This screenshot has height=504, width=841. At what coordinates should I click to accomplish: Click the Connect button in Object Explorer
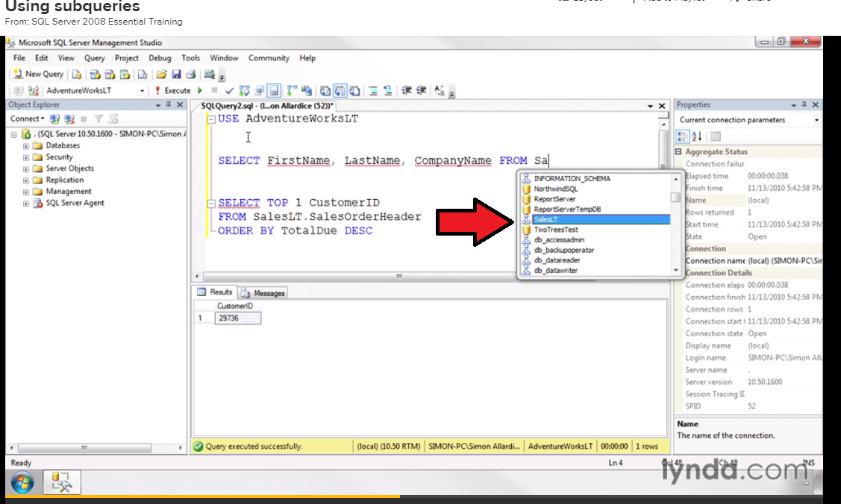24,118
